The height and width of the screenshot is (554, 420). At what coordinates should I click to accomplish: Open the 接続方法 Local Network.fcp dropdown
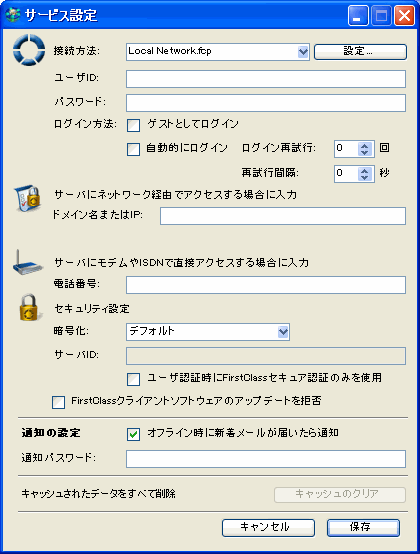[303, 52]
